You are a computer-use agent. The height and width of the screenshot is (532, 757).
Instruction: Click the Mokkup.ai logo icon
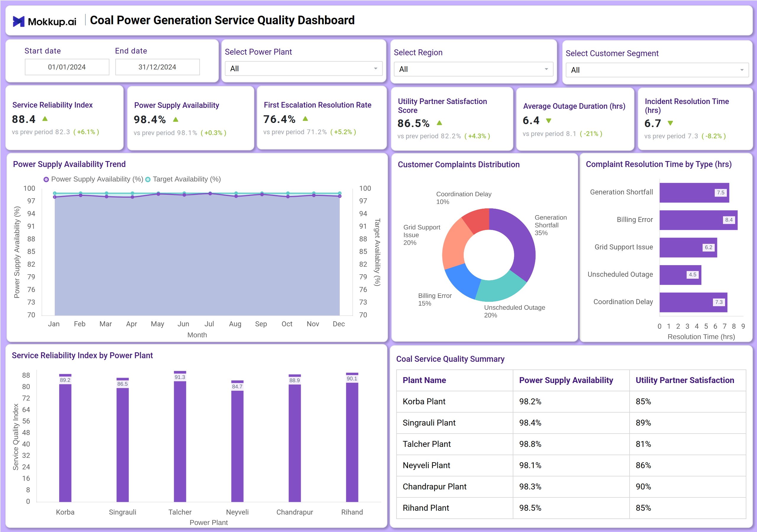pos(18,21)
